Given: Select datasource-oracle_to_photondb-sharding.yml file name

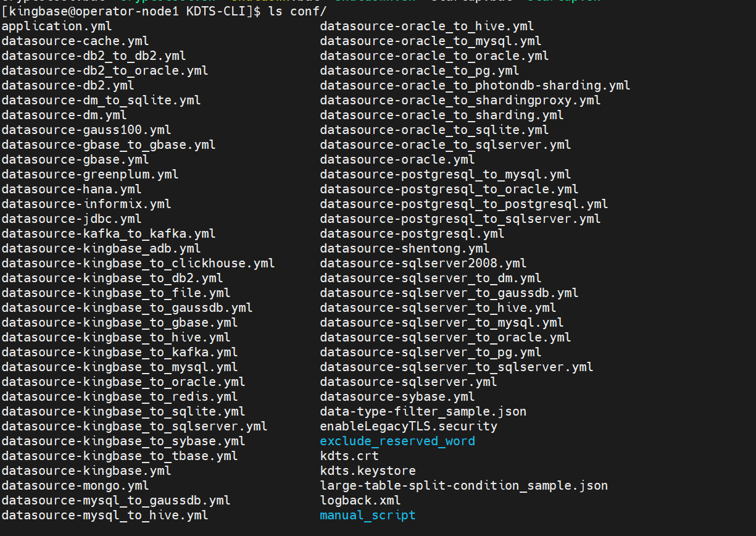Looking at the screenshot, I should [475, 86].
